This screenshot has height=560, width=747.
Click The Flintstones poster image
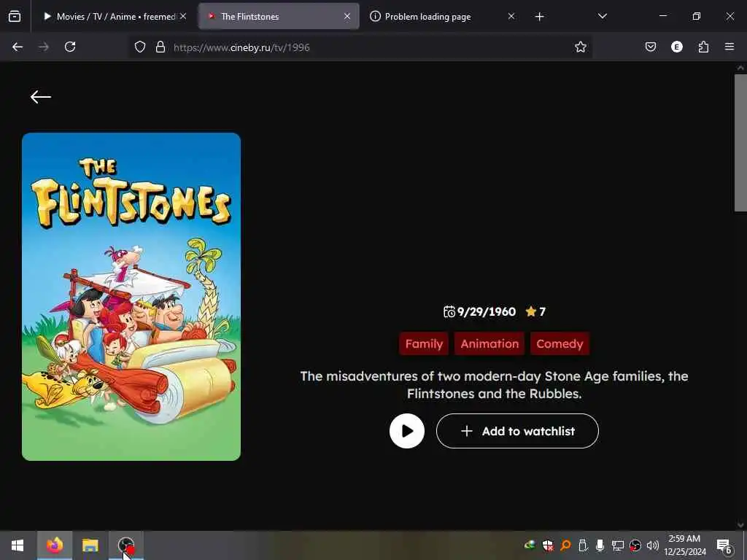coord(131,297)
